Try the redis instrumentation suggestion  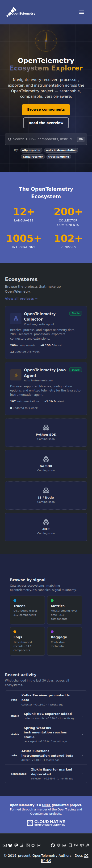point(61,150)
